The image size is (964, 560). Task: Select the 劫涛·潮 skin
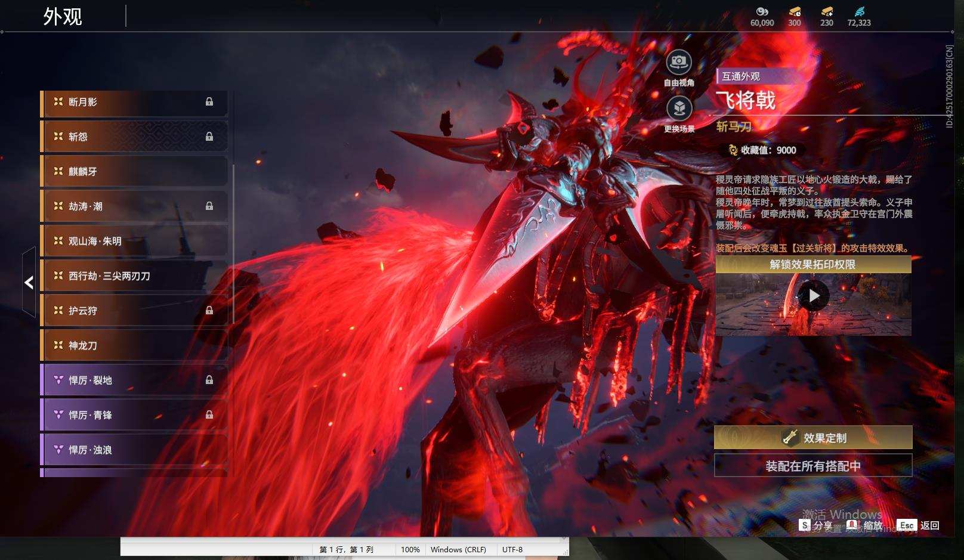pos(134,206)
